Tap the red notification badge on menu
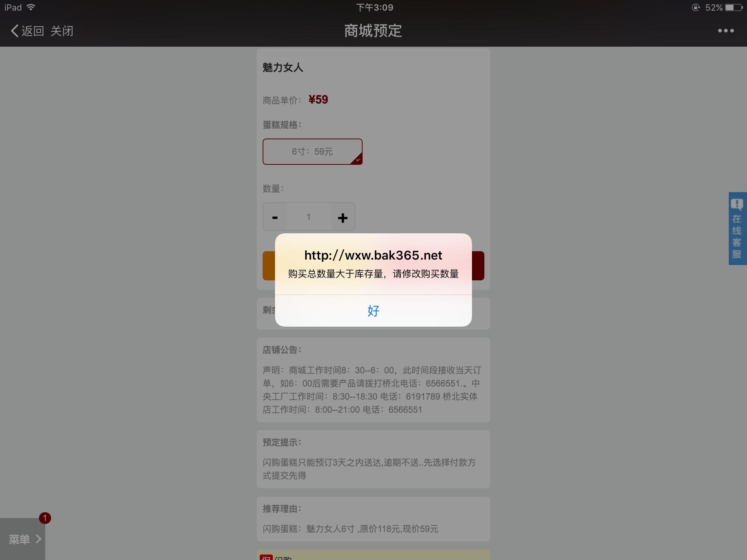This screenshot has height=560, width=747. 45,518
